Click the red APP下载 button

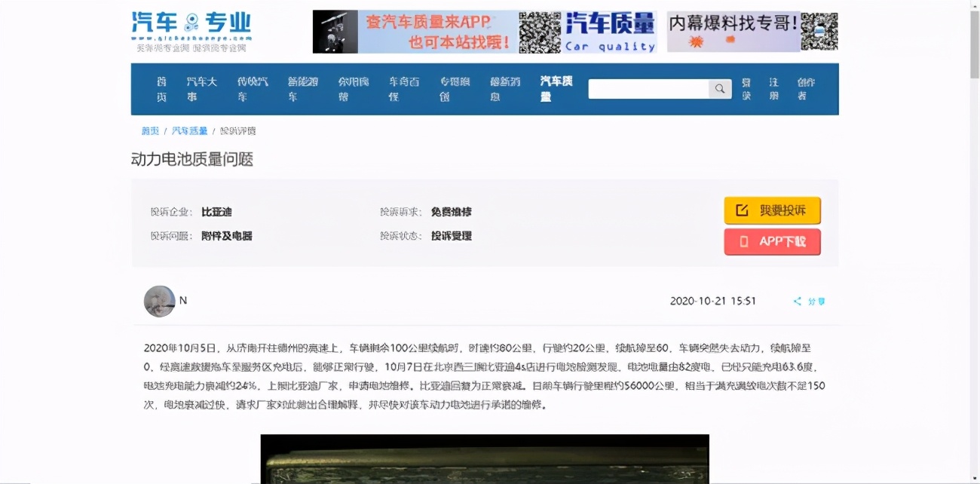772,242
